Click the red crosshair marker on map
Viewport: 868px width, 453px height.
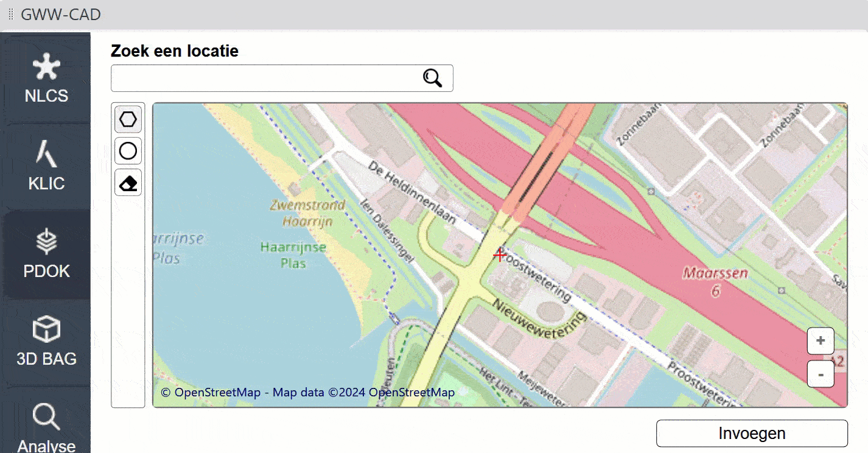[500, 255]
